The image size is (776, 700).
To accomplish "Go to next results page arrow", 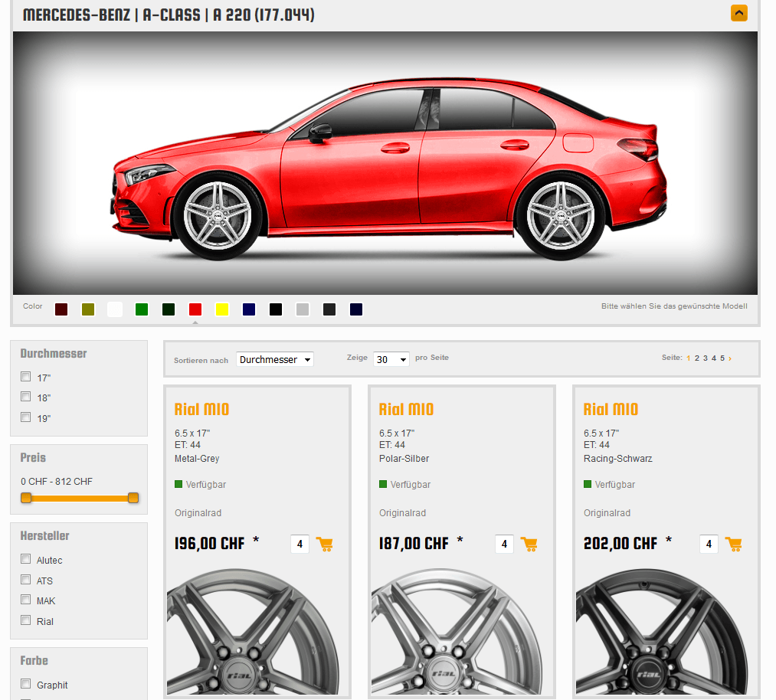I will pos(730,358).
